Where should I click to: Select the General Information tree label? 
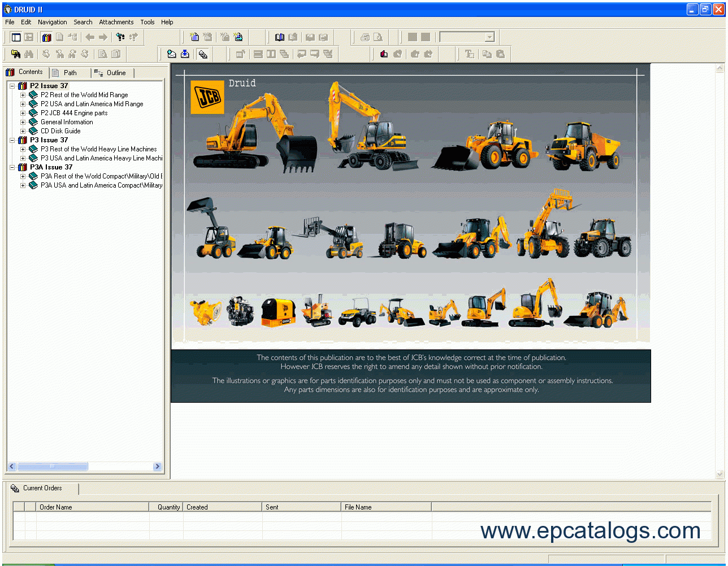point(67,122)
